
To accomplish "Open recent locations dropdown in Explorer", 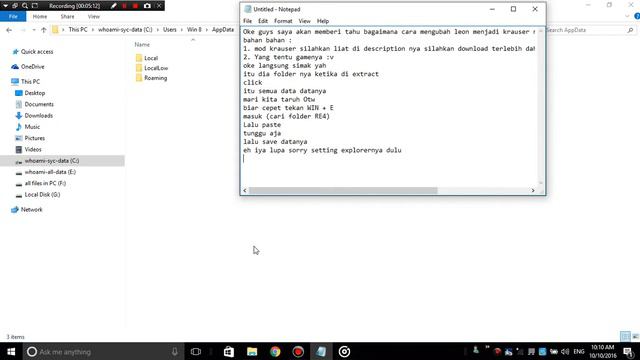I will coord(34,30).
